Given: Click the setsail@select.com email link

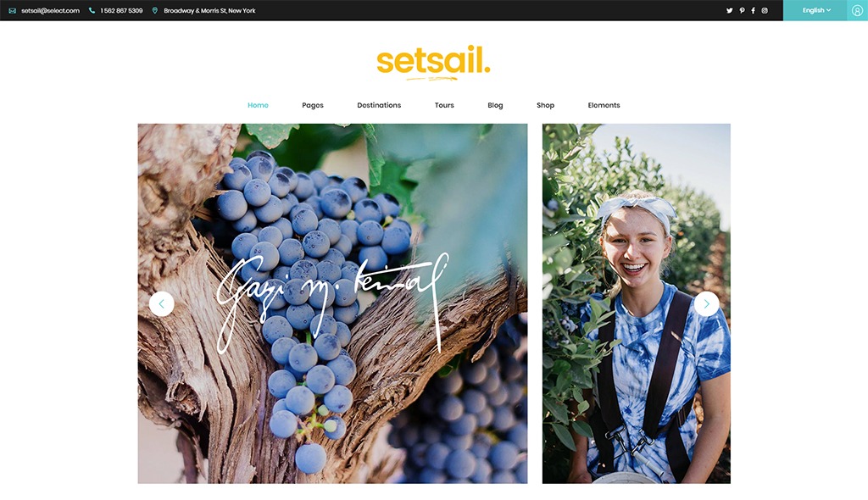Looking at the screenshot, I should [x=50, y=10].
